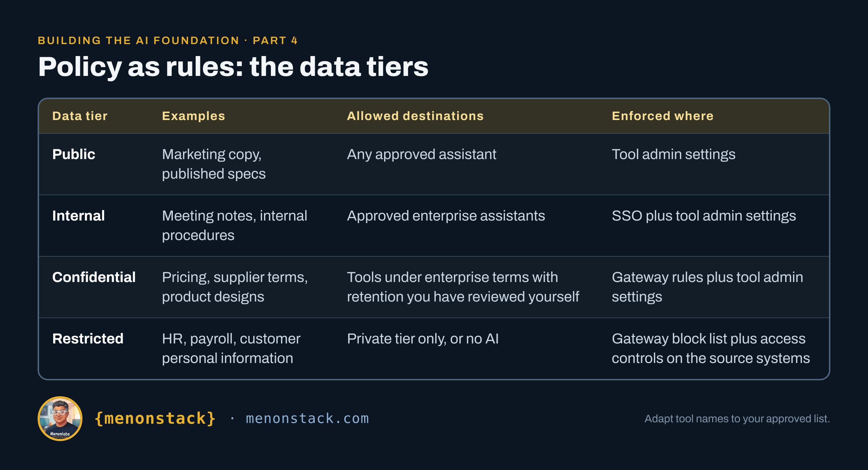Viewport: 868px width, 470px height.
Task: Click the Menonlabs avatar image
Action: click(60, 419)
